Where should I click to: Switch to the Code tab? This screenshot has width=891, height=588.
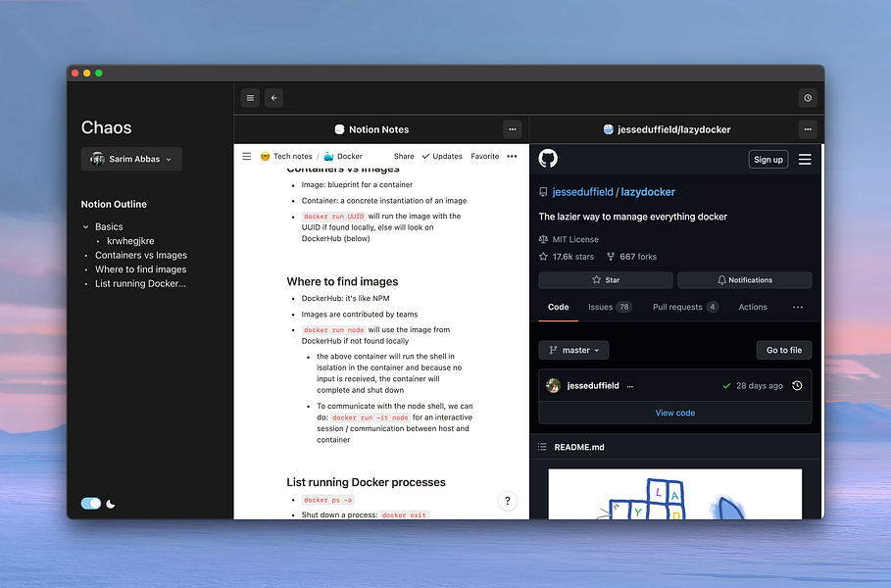tap(558, 307)
